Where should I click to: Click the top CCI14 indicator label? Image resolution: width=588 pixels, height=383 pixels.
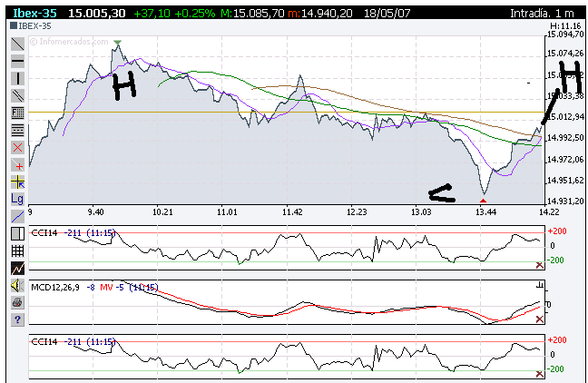click(x=44, y=233)
